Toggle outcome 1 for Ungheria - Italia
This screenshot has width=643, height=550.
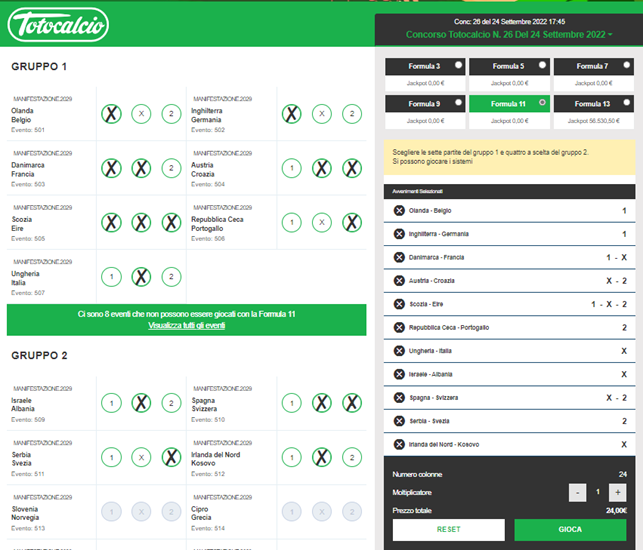112,277
